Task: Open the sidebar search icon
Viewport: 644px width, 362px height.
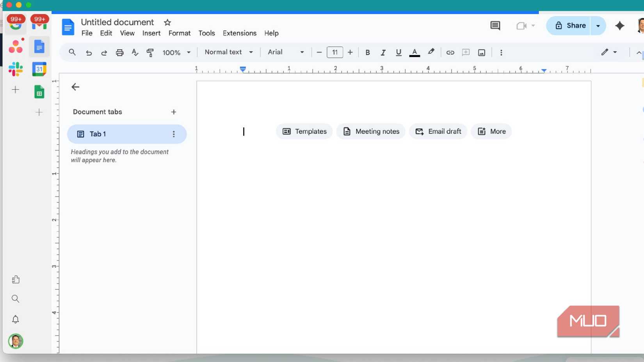Action: 16,299
